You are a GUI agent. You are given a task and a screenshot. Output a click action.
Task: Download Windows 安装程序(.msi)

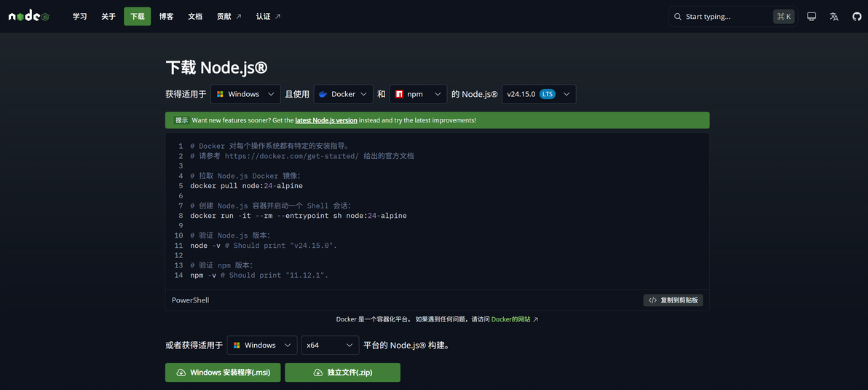click(x=223, y=373)
